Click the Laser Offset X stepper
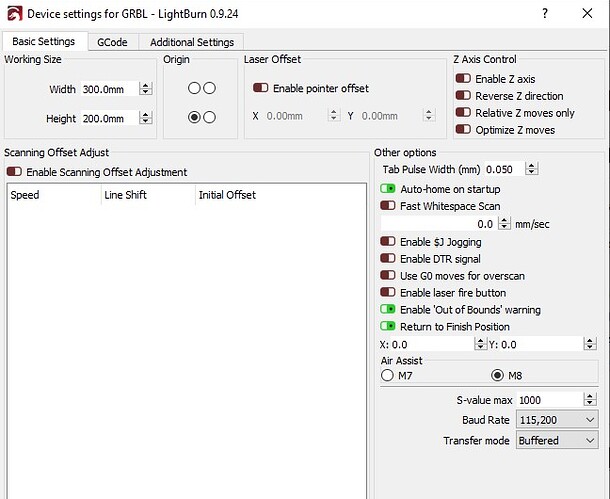Viewport: 610px width, 499px height. (333, 115)
